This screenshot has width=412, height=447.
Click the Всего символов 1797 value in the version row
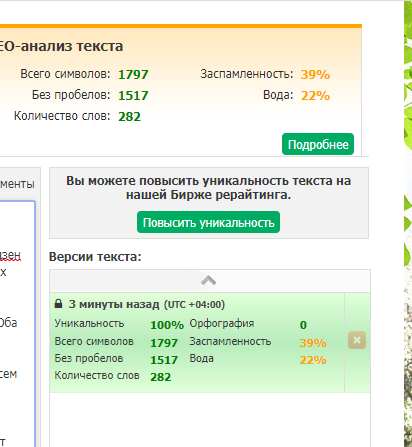pyautogui.click(x=164, y=343)
